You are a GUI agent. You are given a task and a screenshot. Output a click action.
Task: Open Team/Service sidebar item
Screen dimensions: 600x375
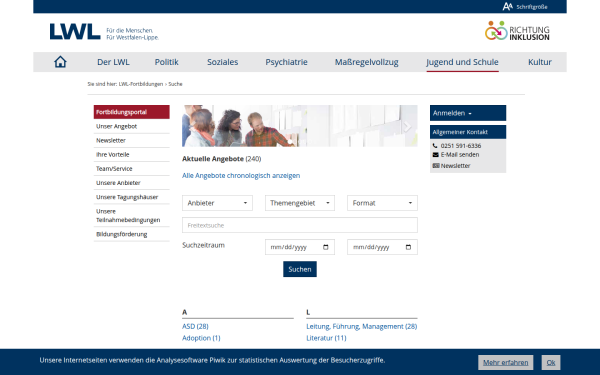[132, 169]
